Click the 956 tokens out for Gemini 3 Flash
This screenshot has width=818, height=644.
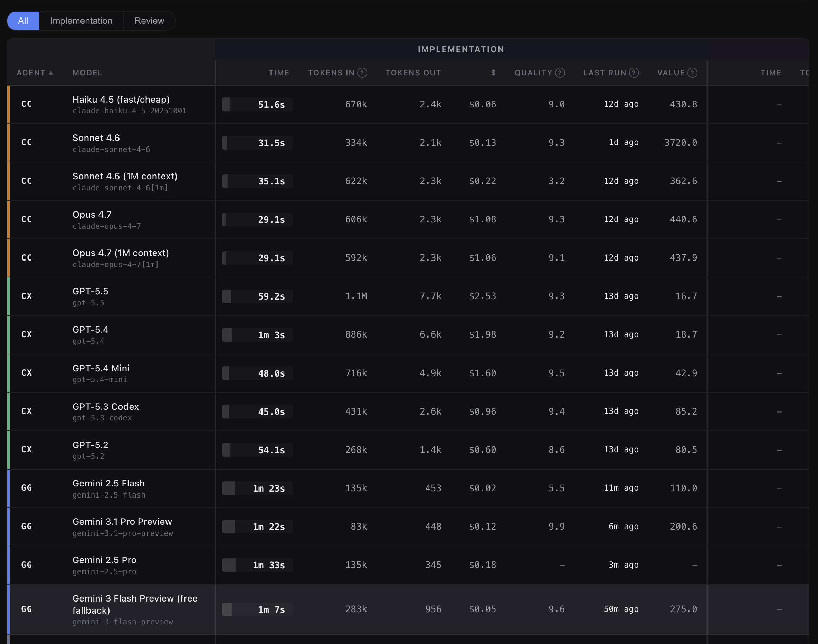[x=433, y=609]
